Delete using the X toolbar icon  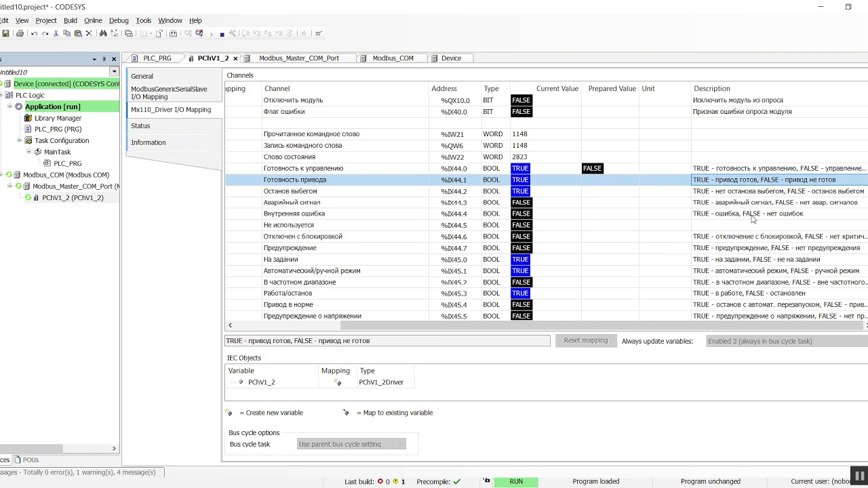coord(88,33)
